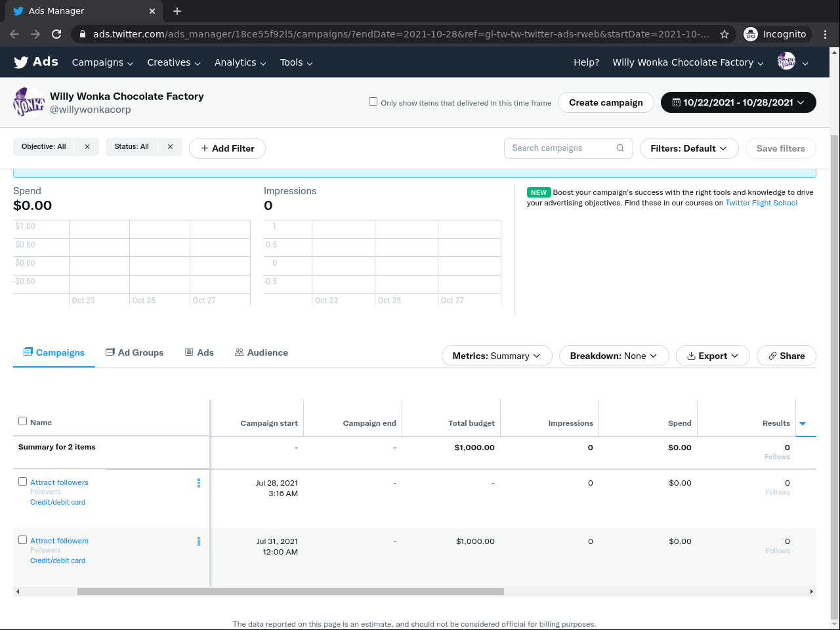Open the second Attract followers campaign link
This screenshot has height=630, width=840.
coord(59,541)
